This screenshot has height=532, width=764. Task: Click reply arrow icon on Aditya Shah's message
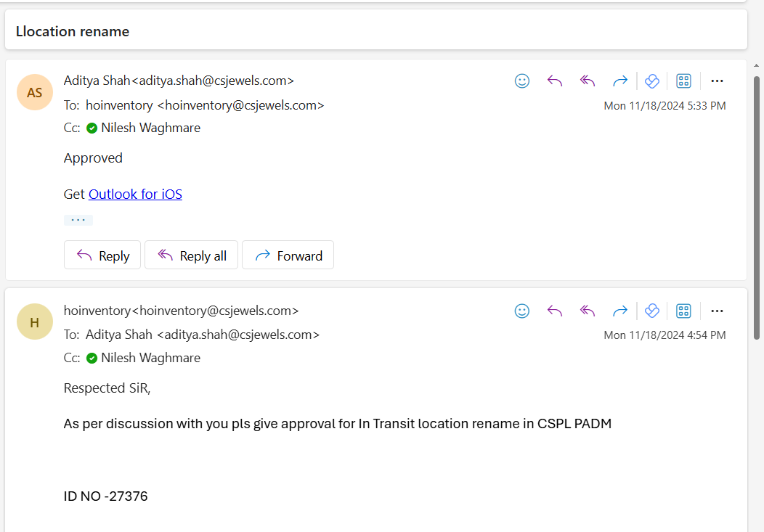[555, 81]
